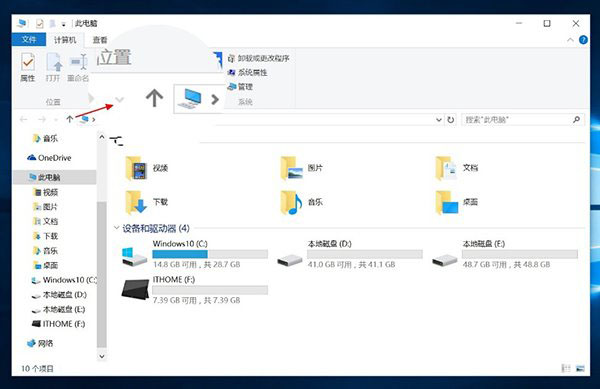Open 卸载或更改程序 in ribbon

tap(259, 58)
